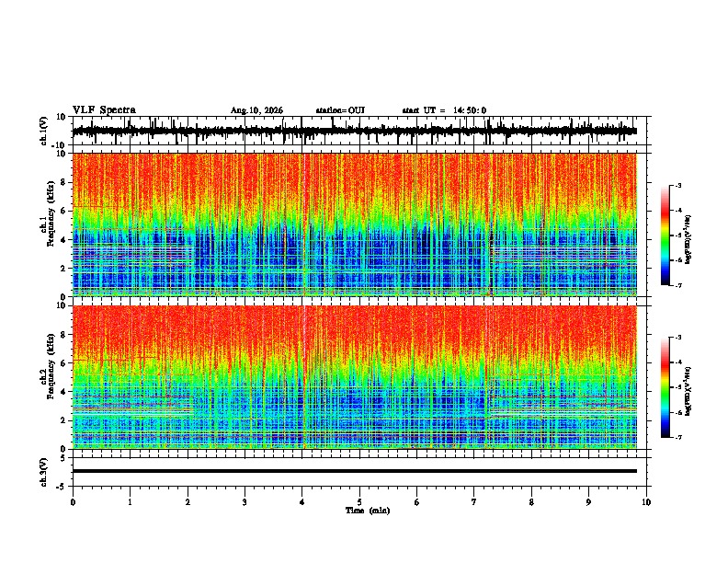The image size is (728, 563).
Task: Click the "ch.1(V)" waveform axis label
Action: pos(44,131)
